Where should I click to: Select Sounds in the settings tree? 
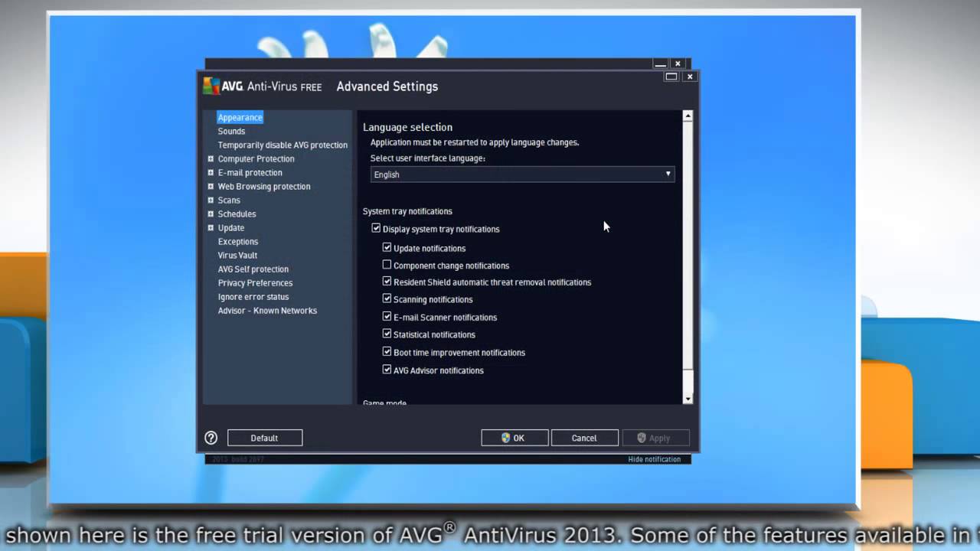[231, 131]
